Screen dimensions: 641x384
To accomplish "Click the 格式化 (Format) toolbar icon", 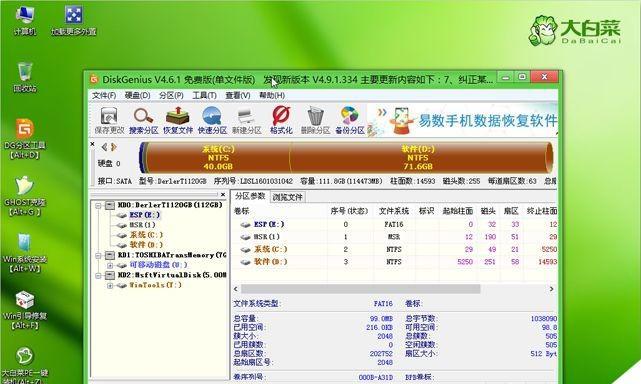I will pyautogui.click(x=281, y=120).
